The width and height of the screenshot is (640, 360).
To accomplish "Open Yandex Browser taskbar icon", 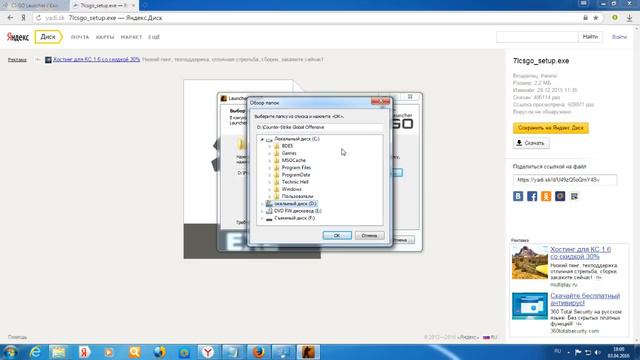I will [208, 352].
